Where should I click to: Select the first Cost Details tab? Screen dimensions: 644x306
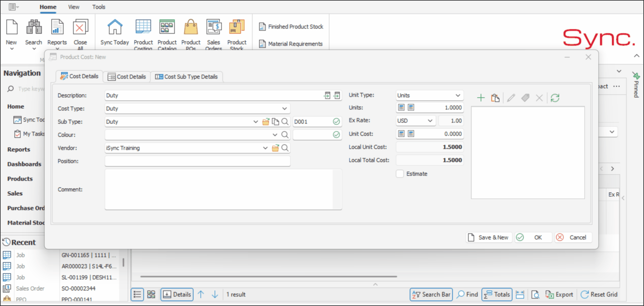click(79, 76)
